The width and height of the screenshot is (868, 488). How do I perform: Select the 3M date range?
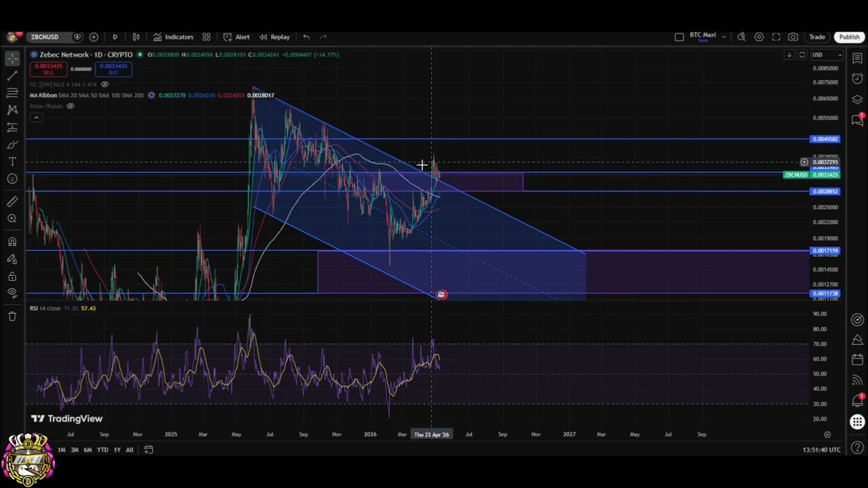(74, 450)
